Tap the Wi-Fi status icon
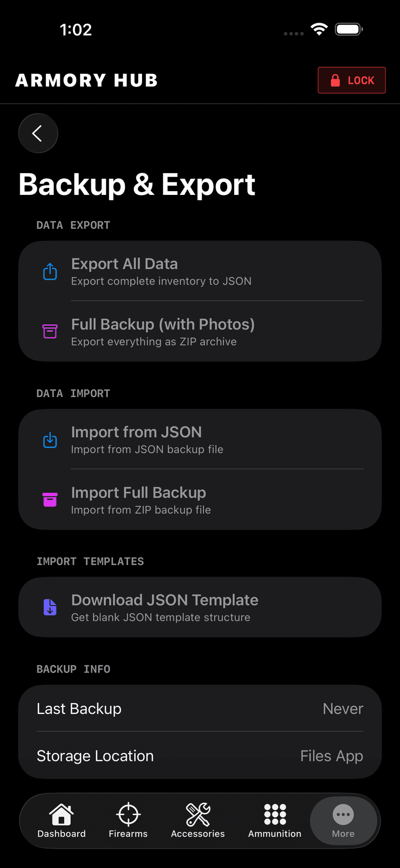The image size is (400, 868). click(x=319, y=29)
